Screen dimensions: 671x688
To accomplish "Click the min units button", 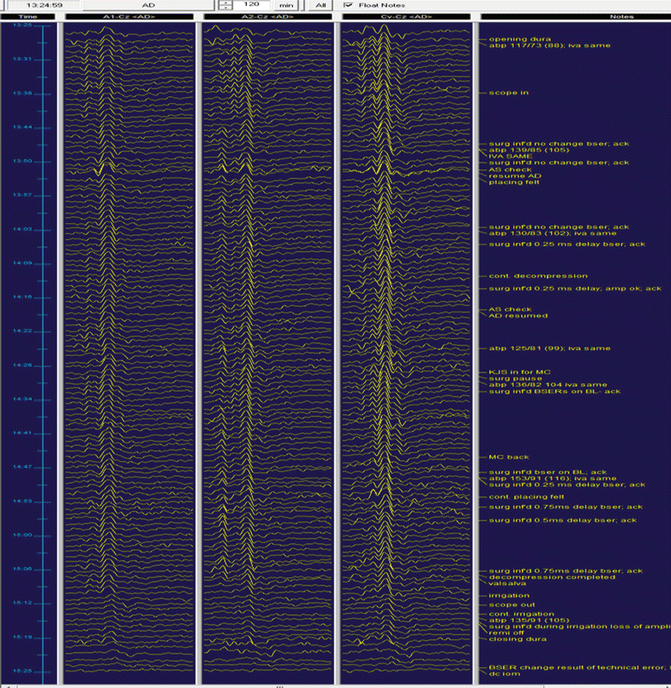I will pos(285,5).
